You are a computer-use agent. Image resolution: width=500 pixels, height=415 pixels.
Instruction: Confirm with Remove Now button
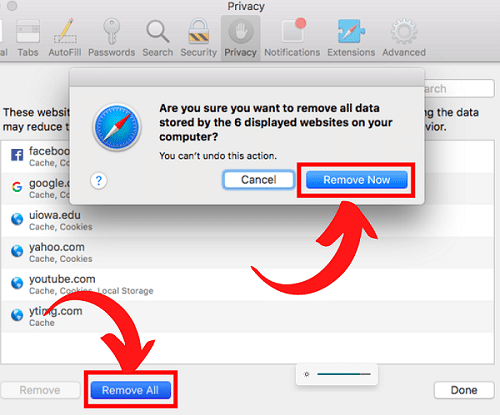coord(357,180)
